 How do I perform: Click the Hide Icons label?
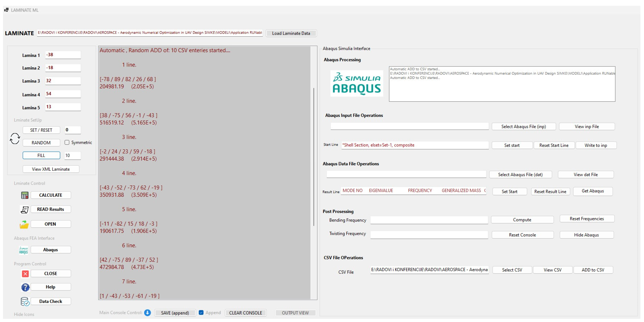tap(24, 314)
